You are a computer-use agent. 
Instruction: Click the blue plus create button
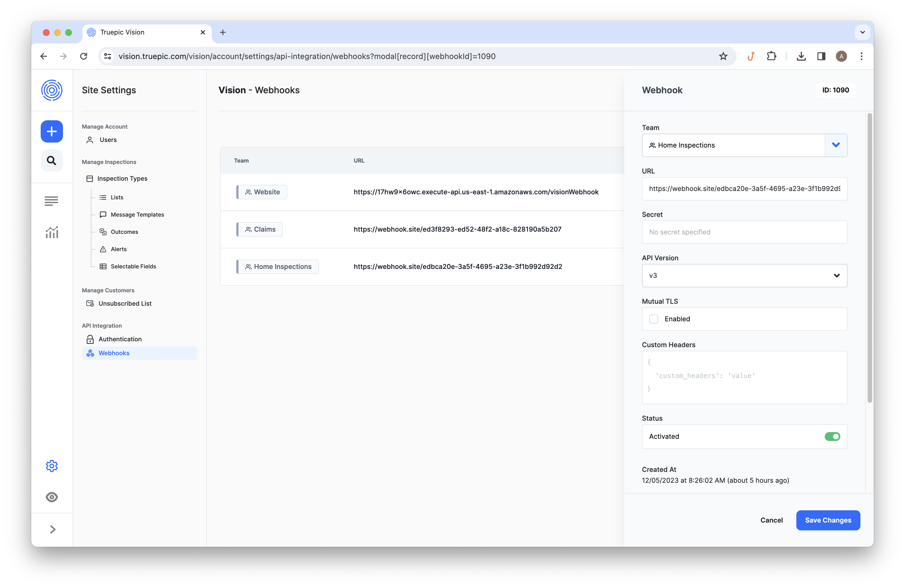pos(52,131)
